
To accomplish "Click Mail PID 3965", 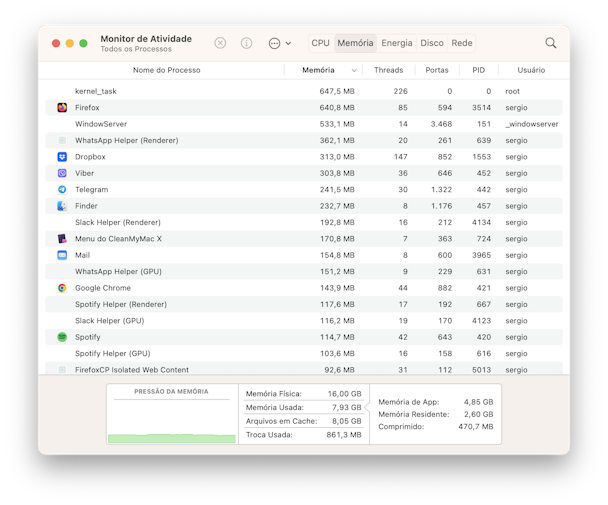I will (481, 255).
